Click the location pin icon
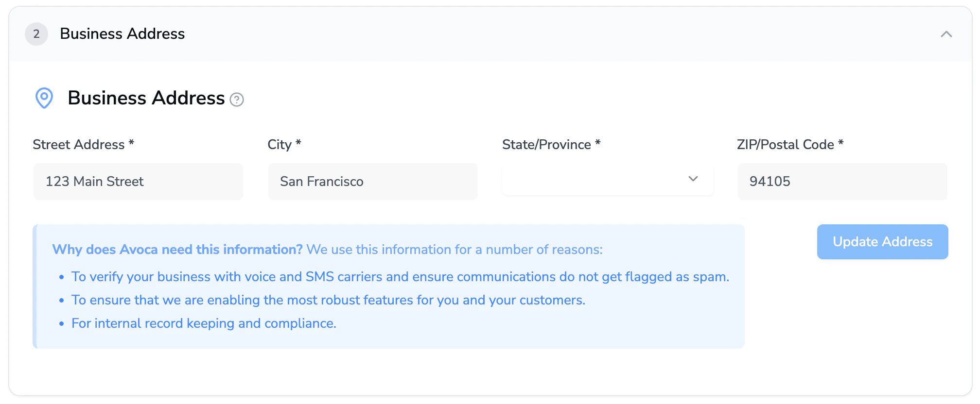 point(44,98)
